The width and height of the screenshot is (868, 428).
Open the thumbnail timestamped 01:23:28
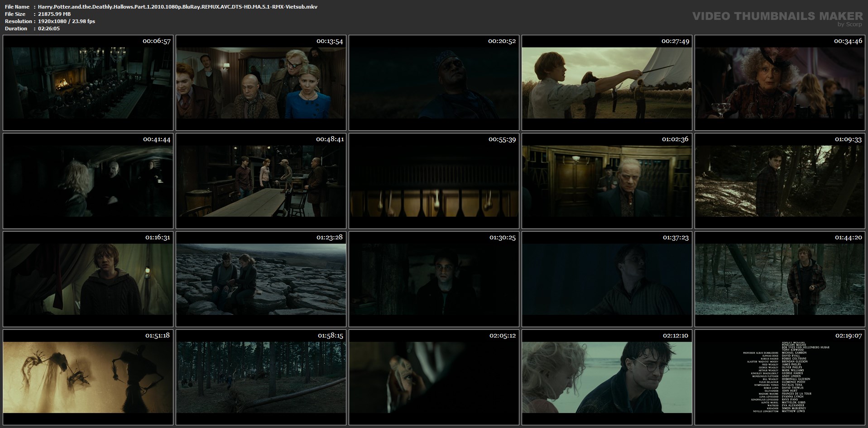coord(261,279)
